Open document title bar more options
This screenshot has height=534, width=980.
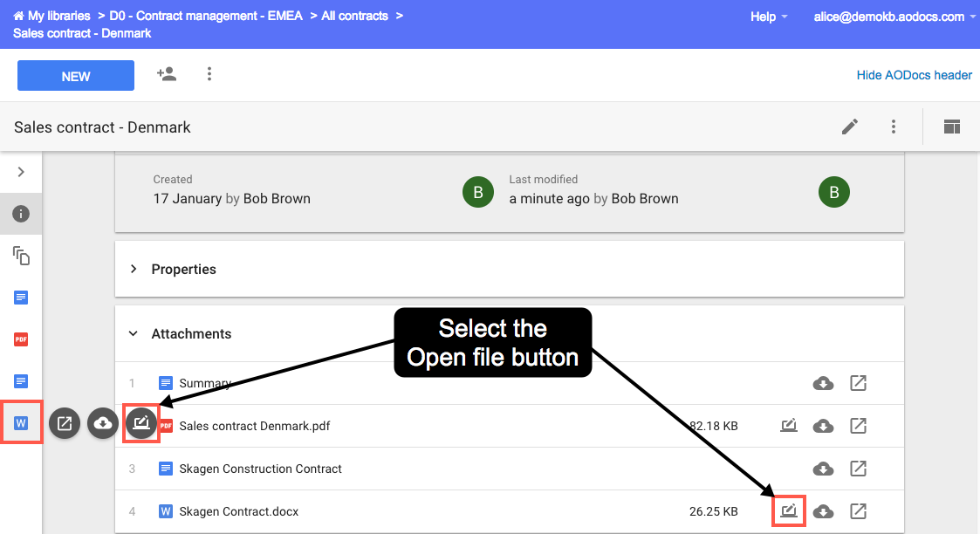pyautogui.click(x=893, y=127)
